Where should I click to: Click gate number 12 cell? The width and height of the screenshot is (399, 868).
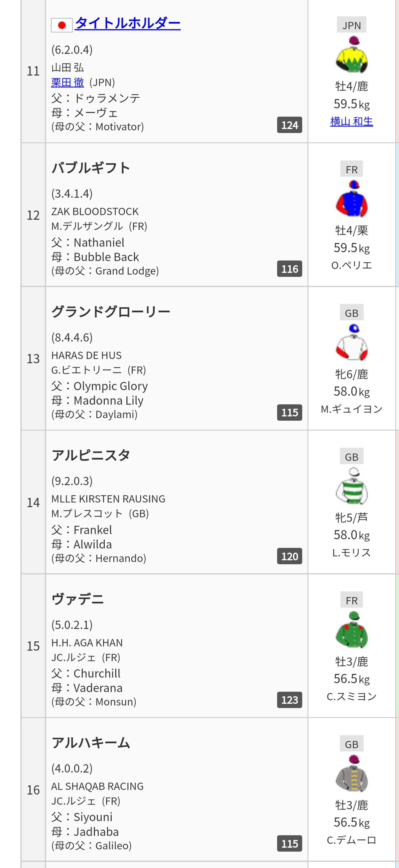33,215
